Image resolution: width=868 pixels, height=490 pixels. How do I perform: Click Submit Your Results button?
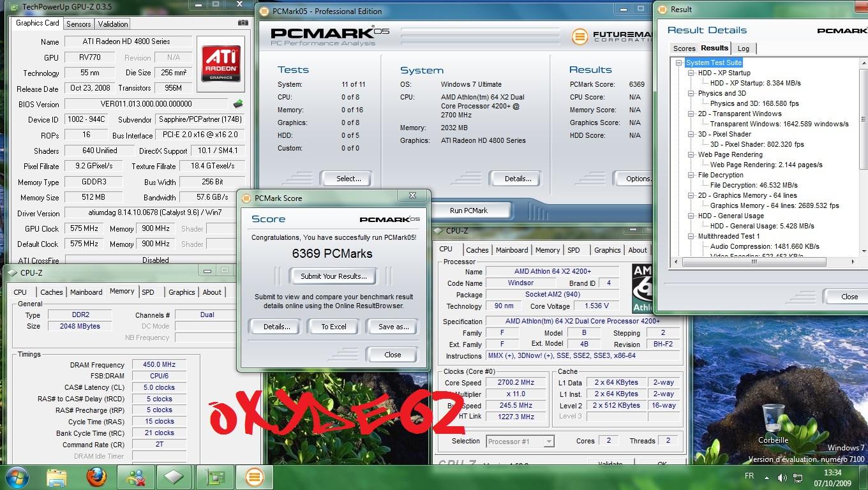point(334,276)
